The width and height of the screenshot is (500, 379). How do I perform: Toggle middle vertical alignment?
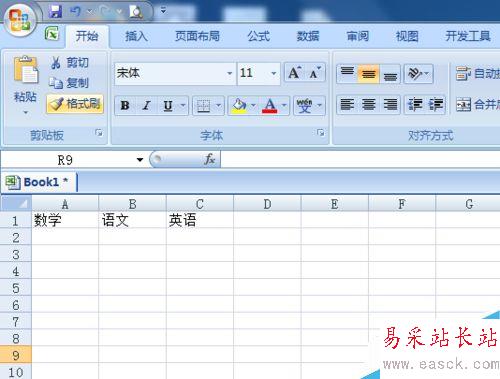(x=368, y=73)
